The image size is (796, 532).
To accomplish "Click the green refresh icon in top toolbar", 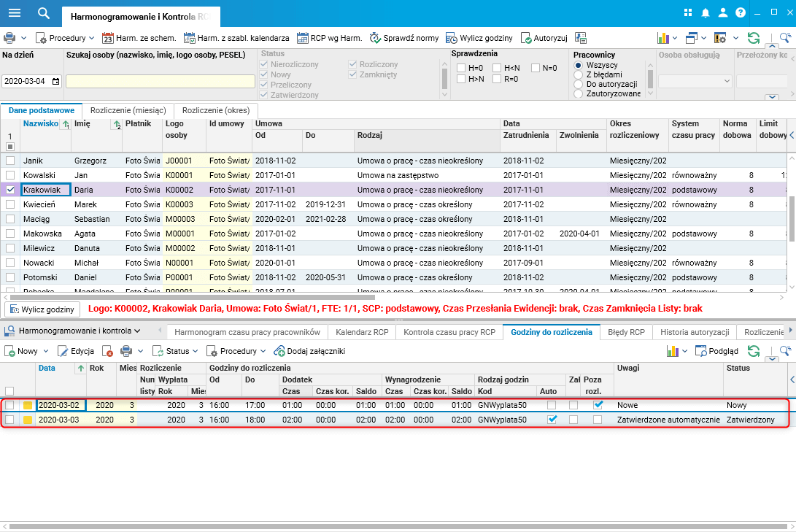I will click(x=754, y=38).
